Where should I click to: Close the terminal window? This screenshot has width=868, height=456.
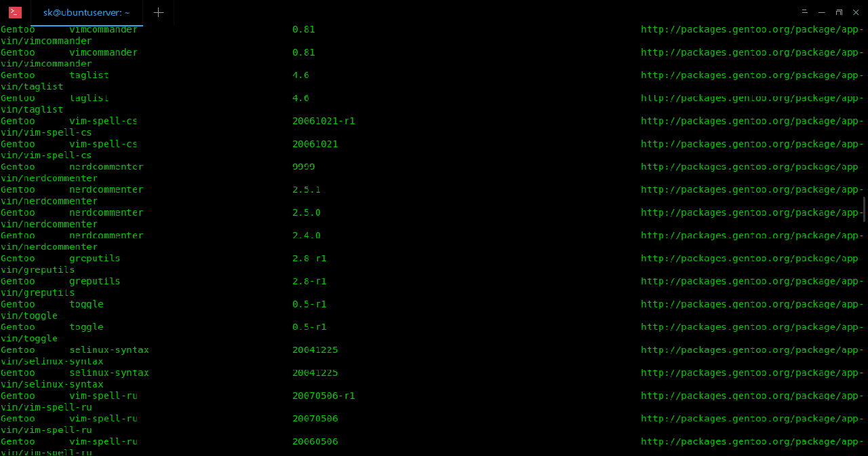coord(856,12)
